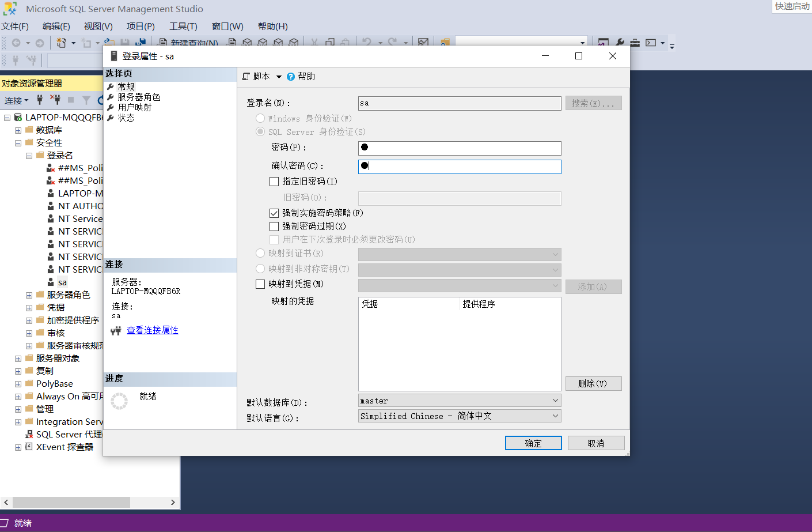Screen dimensions: 812x532
Task: Open the command window toolbar icon
Action: pyautogui.click(x=651, y=43)
